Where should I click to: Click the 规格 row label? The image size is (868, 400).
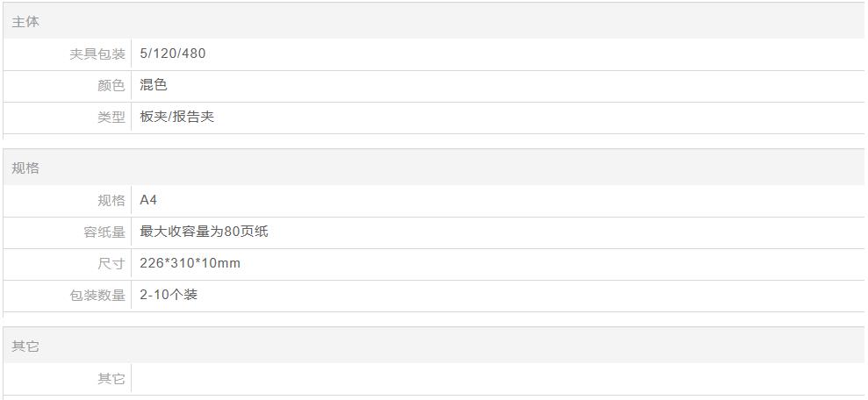tap(111, 200)
